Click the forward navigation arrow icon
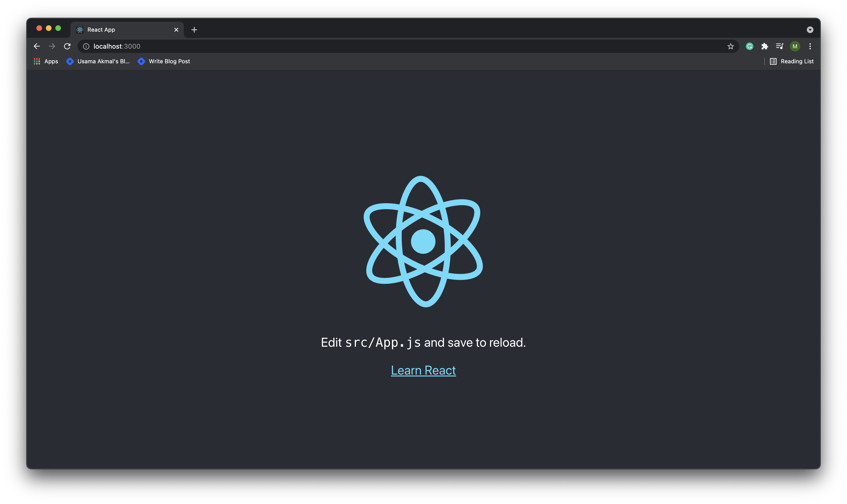Screen dimensions: 847x504 (52, 46)
